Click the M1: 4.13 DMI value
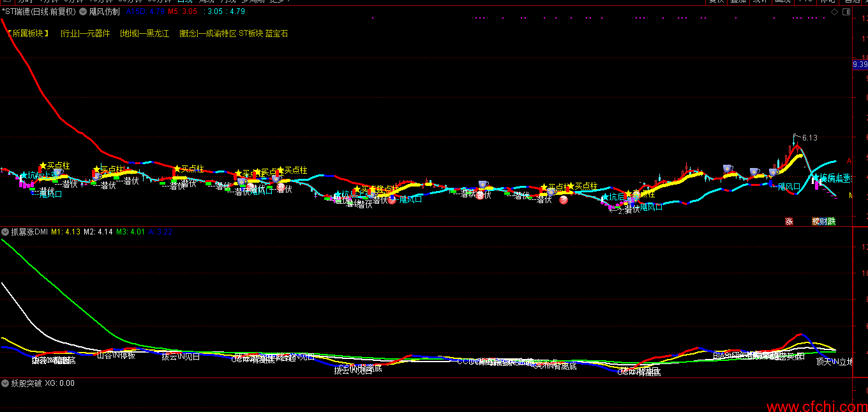 point(66,231)
